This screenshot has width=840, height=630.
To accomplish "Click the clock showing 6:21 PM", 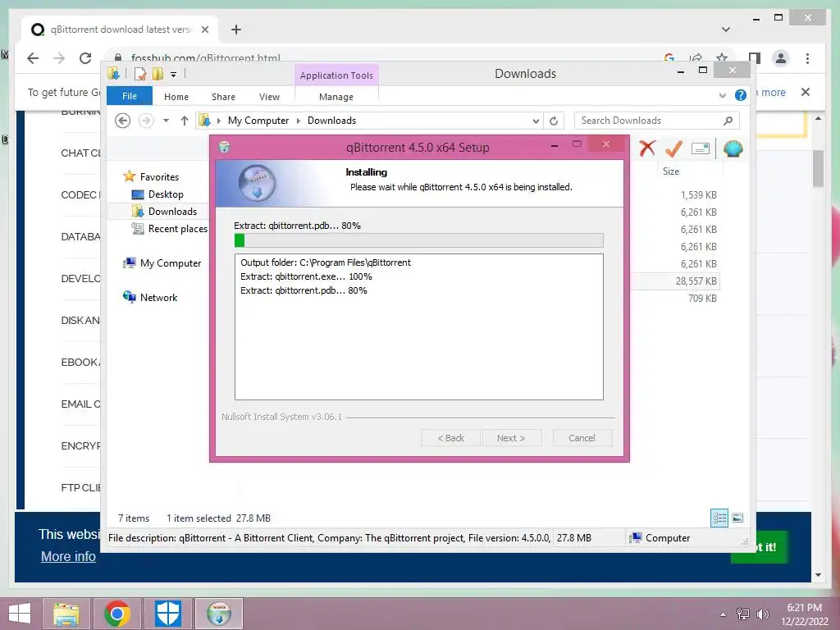I will coord(804,608).
